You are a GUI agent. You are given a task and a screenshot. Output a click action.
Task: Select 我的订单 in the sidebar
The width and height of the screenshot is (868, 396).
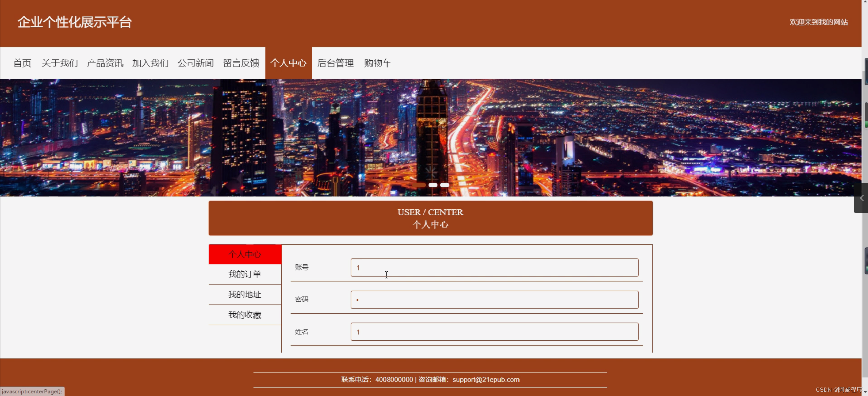click(x=245, y=274)
